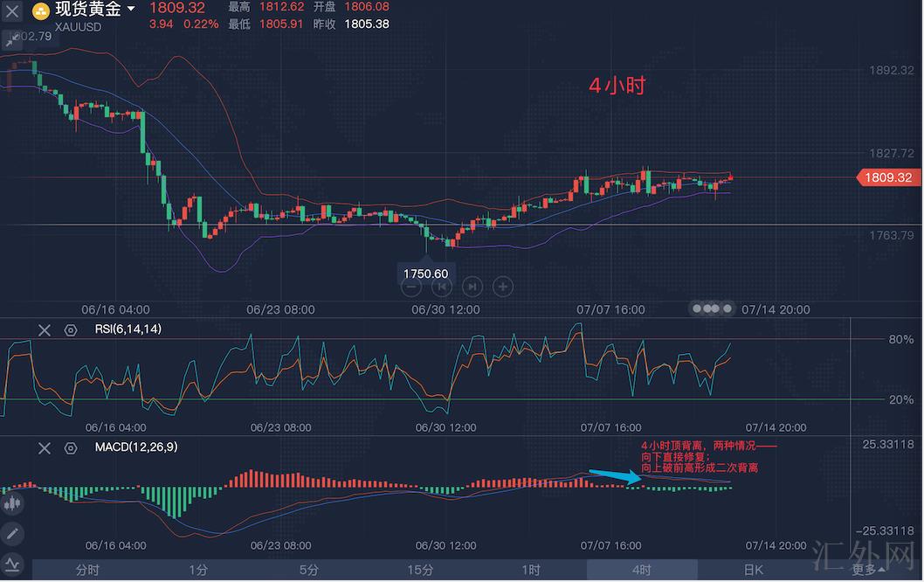924x582 pixels.
Task: Jump to next bars with skip-forward button
Action: [472, 286]
